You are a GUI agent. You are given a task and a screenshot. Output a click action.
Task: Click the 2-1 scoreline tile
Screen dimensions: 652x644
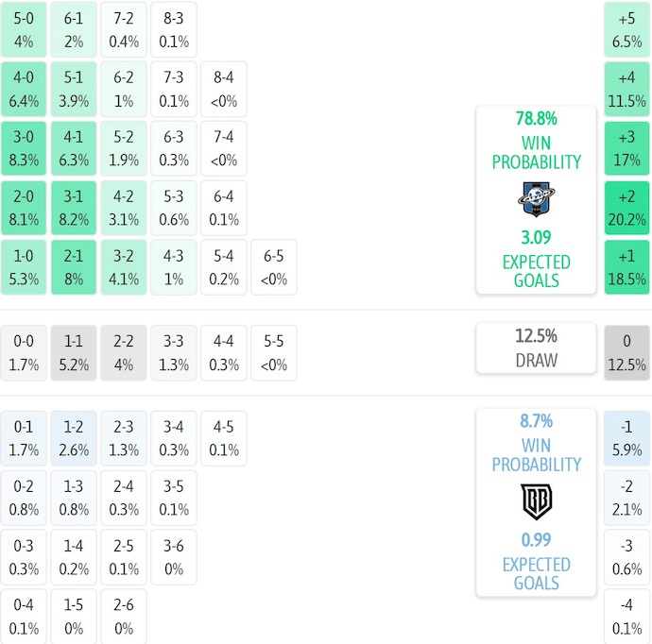(74, 267)
